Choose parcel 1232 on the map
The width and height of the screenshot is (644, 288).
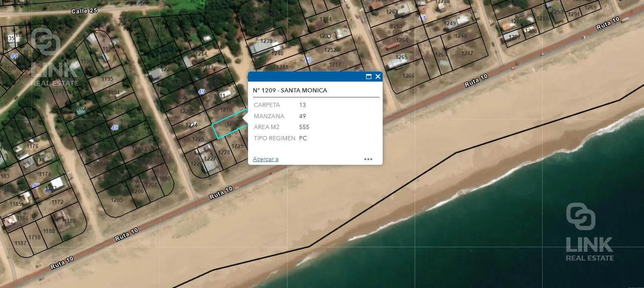(x=330, y=50)
